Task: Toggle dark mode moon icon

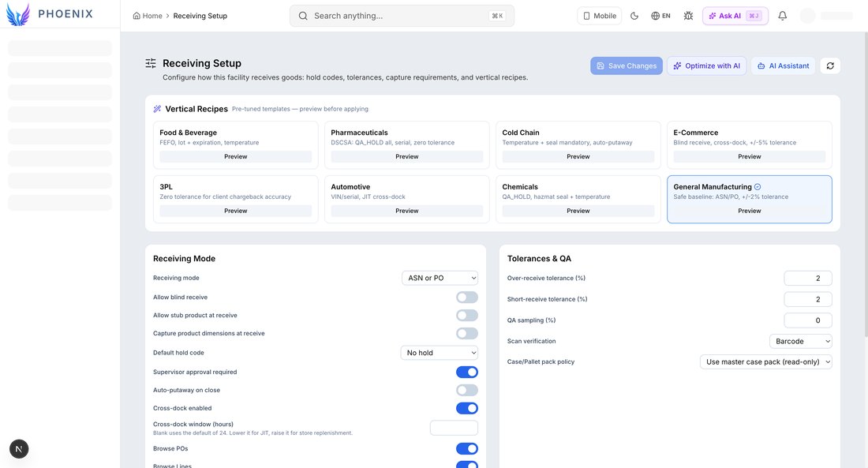Action: [634, 16]
